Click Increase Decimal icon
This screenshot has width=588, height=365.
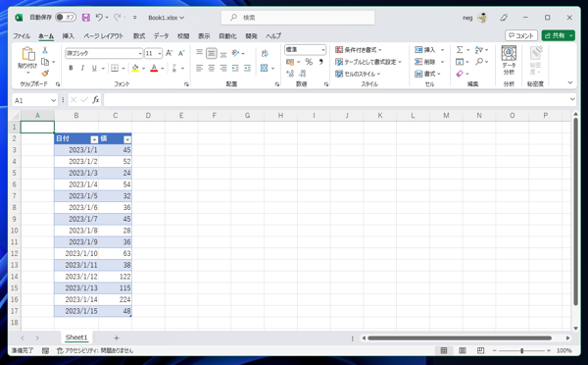(x=290, y=74)
